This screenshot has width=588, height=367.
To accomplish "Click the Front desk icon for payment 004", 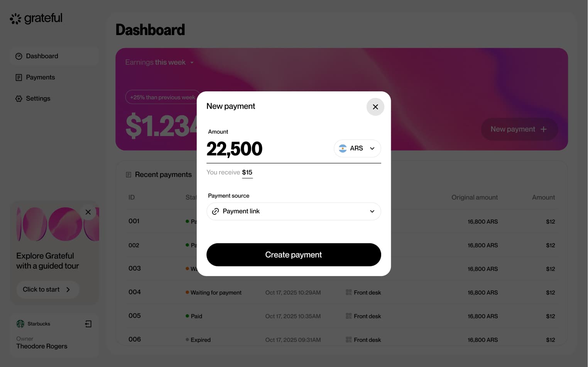I will tap(349, 293).
